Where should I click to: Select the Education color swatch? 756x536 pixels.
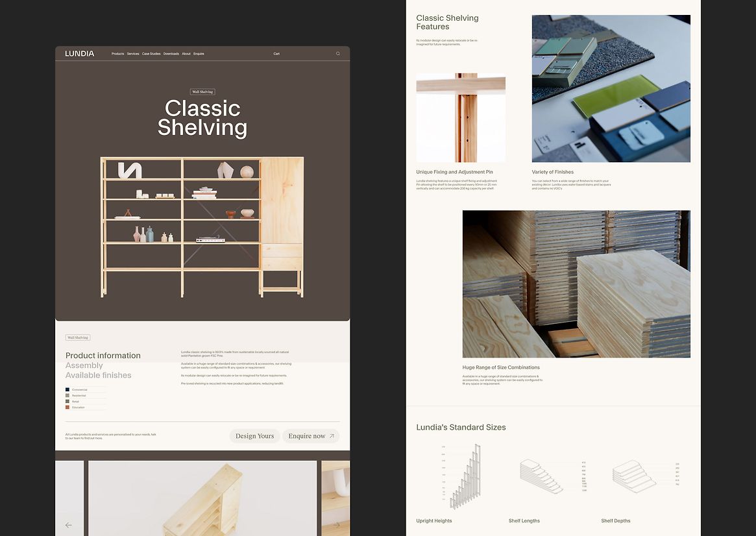click(x=67, y=408)
